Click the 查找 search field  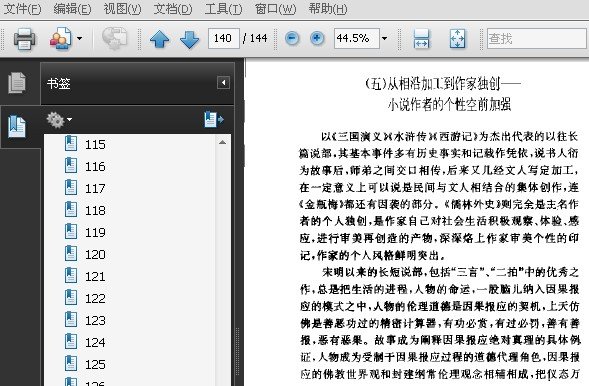click(x=537, y=38)
